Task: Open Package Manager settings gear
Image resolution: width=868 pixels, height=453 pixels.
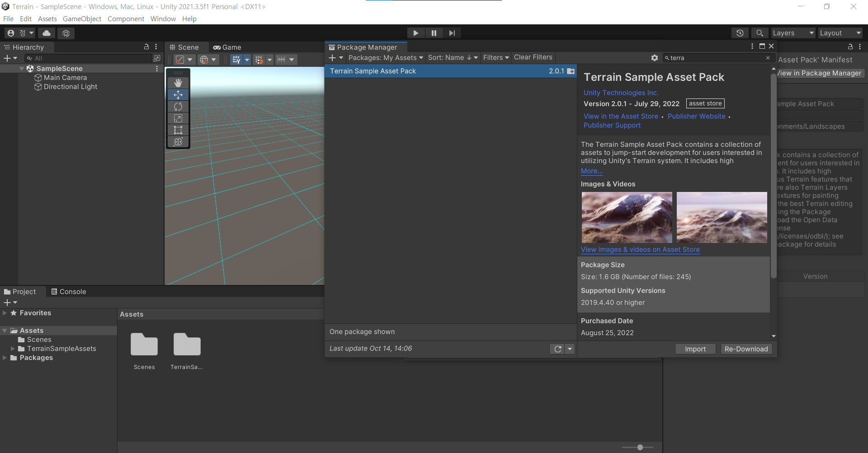Action: [654, 58]
